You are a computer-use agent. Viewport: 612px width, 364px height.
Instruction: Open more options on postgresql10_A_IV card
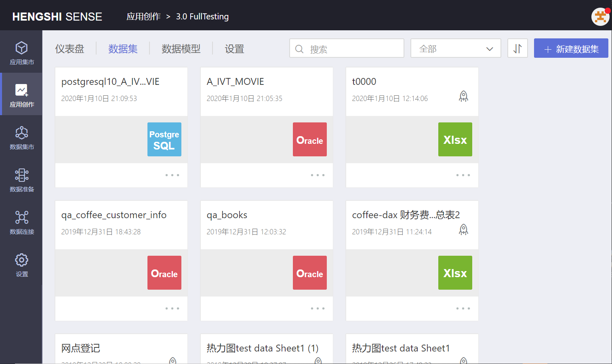[x=172, y=175]
